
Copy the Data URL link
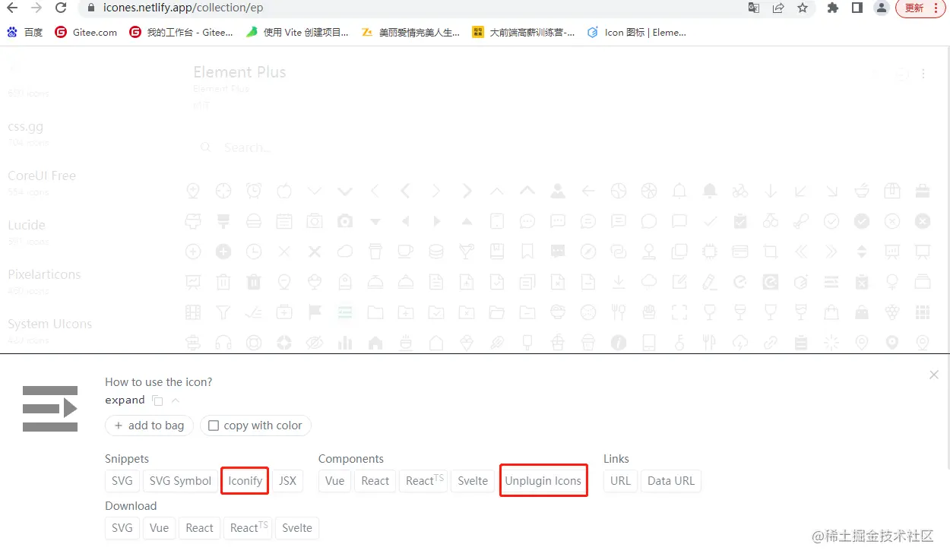(671, 481)
